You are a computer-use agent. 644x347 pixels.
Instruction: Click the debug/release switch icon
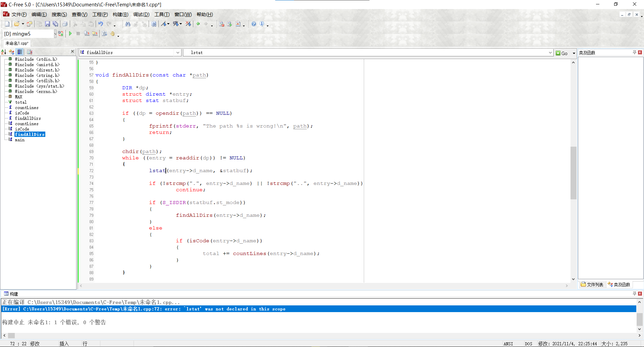pyautogui.click(x=61, y=34)
